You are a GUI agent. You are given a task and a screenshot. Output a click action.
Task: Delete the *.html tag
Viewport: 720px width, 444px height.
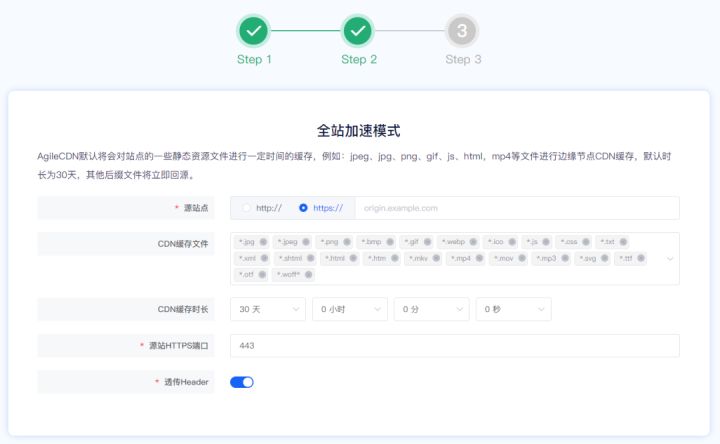pyautogui.click(x=353, y=258)
